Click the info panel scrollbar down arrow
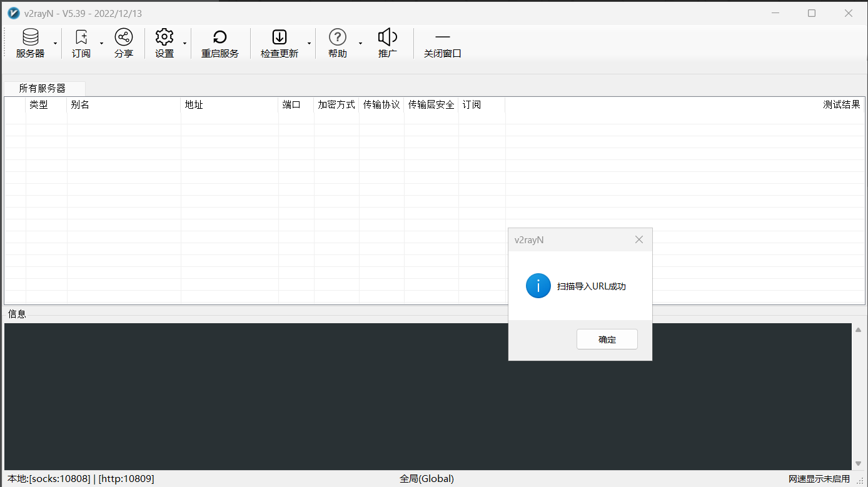The width and height of the screenshot is (868, 487). (858, 463)
